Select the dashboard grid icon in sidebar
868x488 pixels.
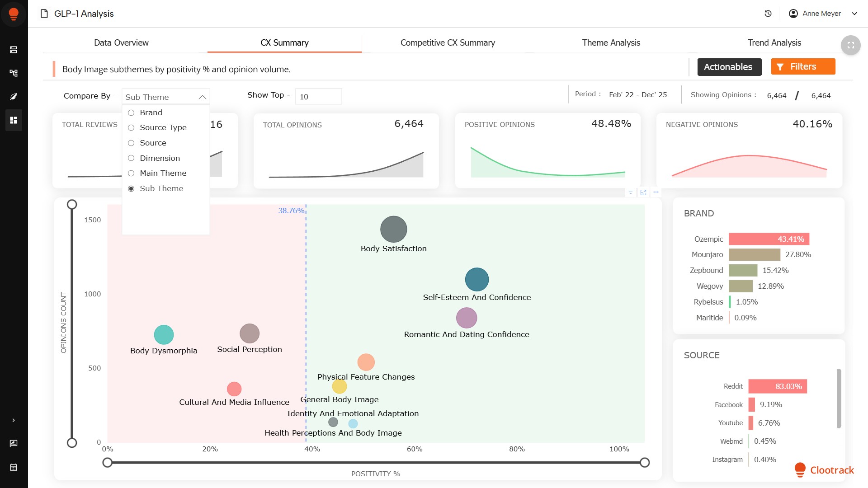[14, 120]
